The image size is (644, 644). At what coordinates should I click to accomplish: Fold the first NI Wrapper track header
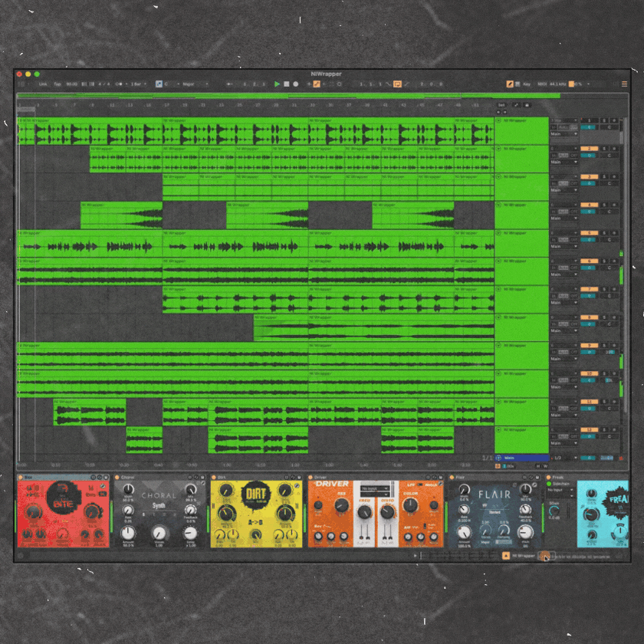pos(498,121)
